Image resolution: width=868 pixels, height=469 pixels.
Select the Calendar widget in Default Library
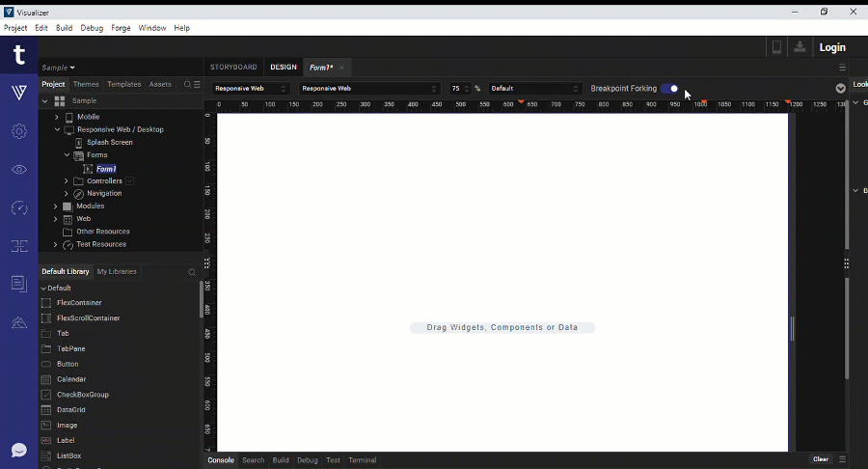[x=71, y=379]
